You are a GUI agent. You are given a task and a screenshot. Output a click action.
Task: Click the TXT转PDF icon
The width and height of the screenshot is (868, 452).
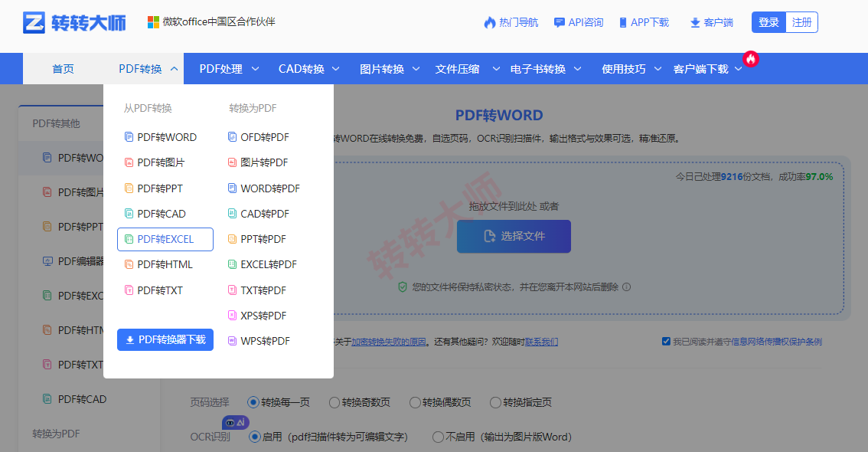[233, 290]
